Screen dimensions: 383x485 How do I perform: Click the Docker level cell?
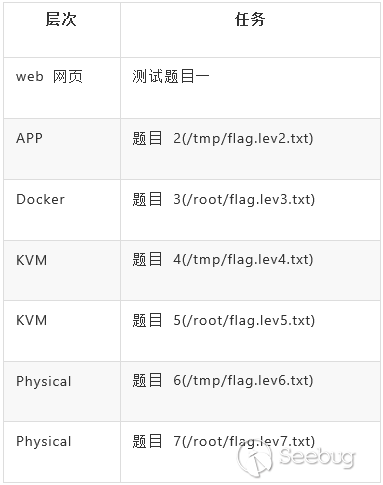[62, 210]
